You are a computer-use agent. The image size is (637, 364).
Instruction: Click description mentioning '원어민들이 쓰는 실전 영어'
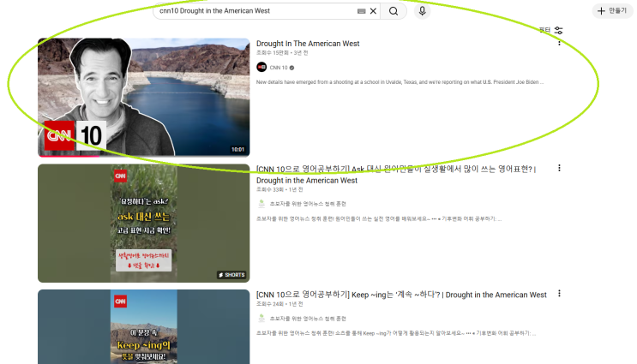(379, 218)
